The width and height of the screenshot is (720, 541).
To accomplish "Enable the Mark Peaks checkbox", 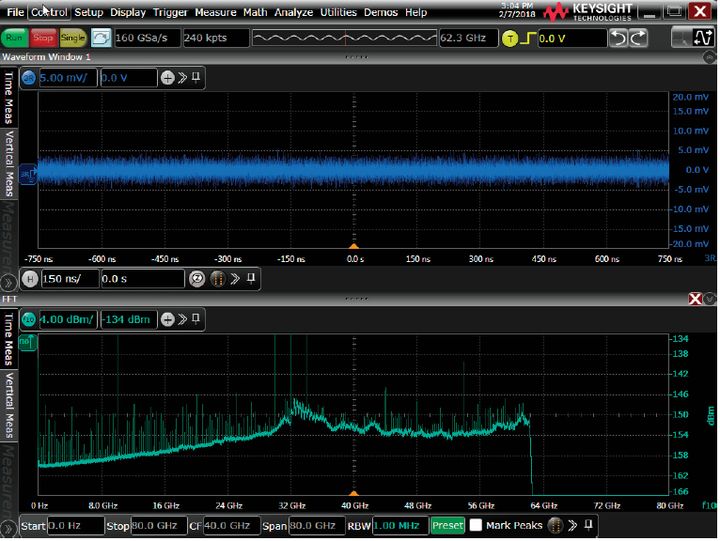I will tap(476, 526).
